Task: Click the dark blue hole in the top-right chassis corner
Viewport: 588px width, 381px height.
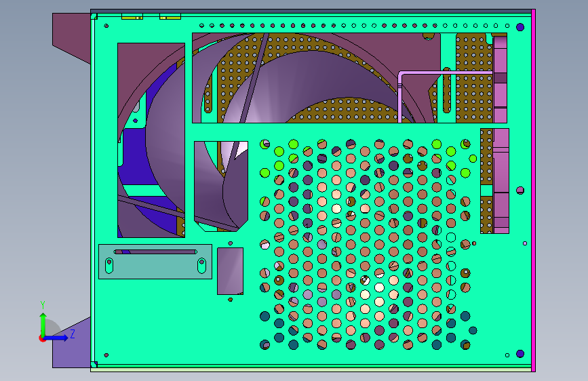Action: (520, 27)
